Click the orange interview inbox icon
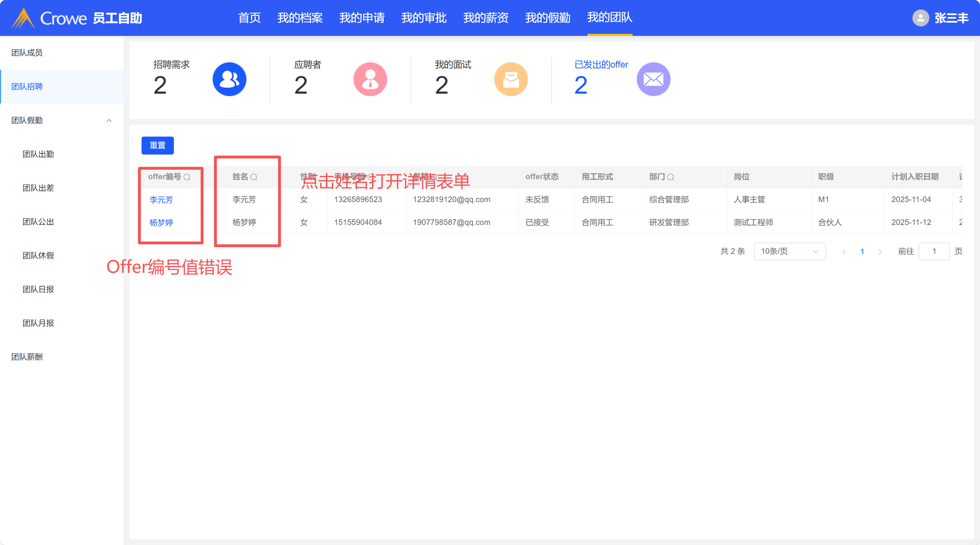Image resolution: width=980 pixels, height=545 pixels. click(510, 79)
